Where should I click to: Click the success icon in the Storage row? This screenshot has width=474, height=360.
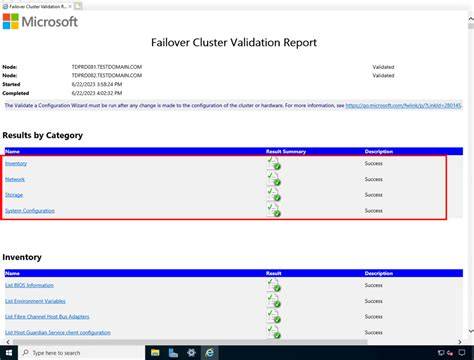pyautogui.click(x=274, y=194)
